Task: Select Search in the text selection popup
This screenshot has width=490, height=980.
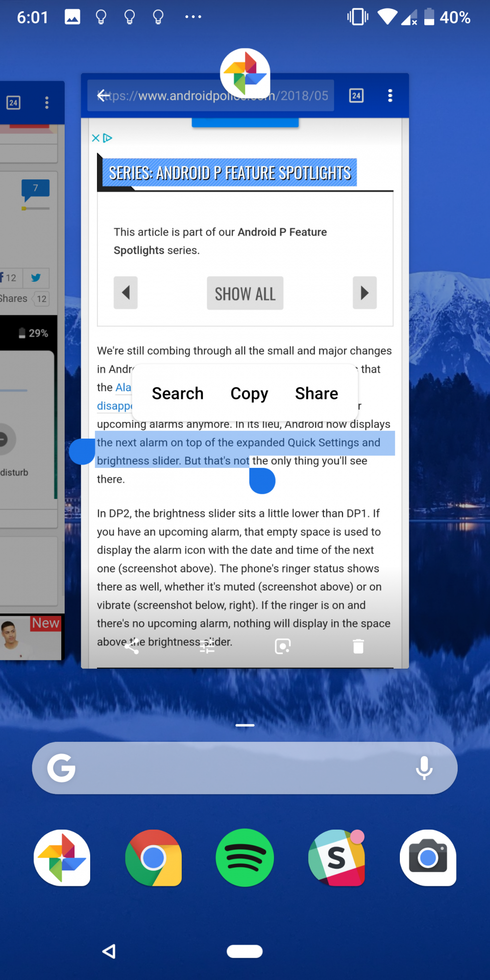Action: [177, 393]
